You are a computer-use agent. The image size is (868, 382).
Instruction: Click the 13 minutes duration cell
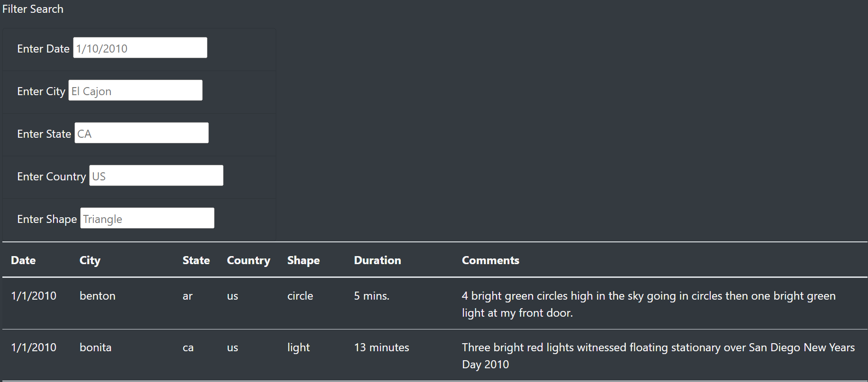(x=381, y=347)
